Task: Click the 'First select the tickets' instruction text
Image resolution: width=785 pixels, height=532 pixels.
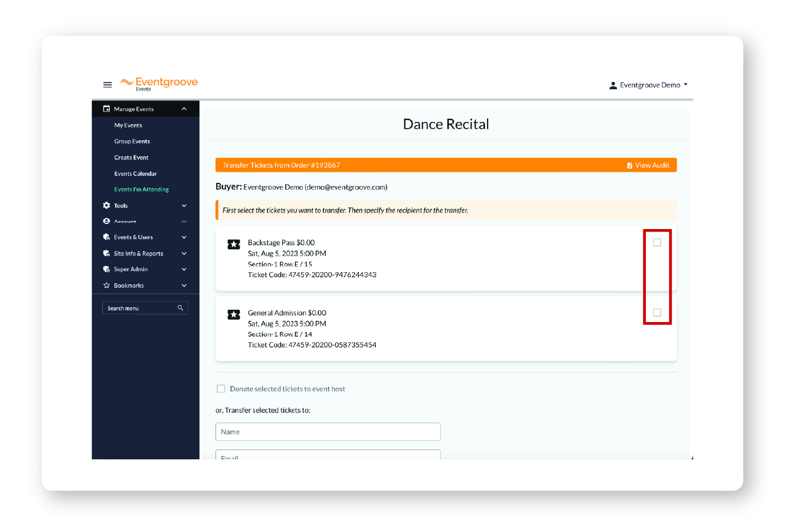Action: pos(345,211)
